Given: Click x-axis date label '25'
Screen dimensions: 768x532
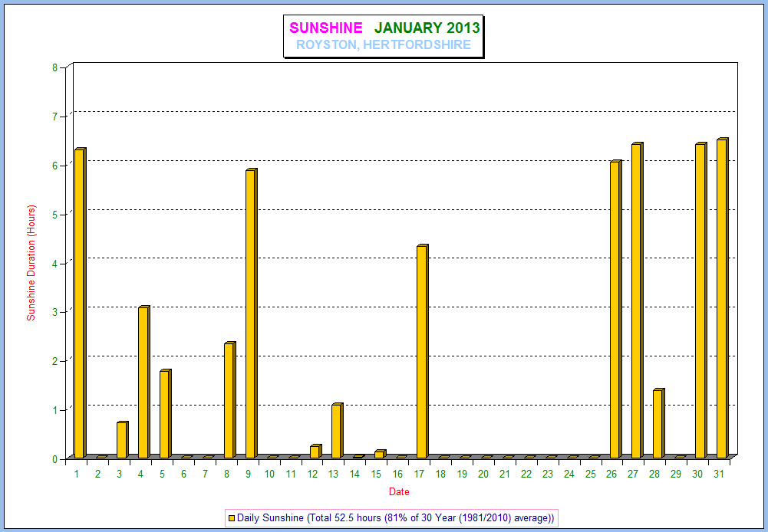Looking at the screenshot, I should tap(591, 474).
